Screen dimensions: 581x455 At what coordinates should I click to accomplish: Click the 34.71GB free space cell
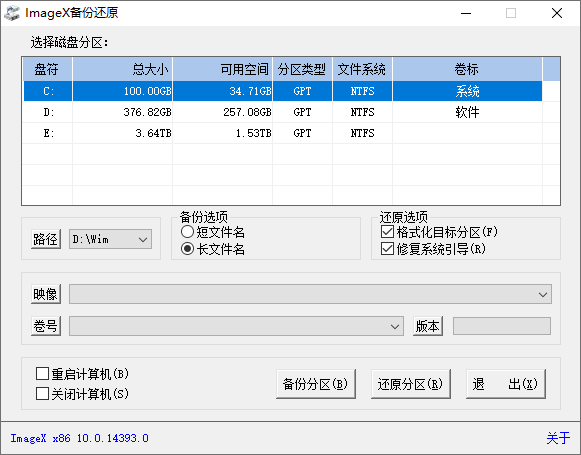223,91
